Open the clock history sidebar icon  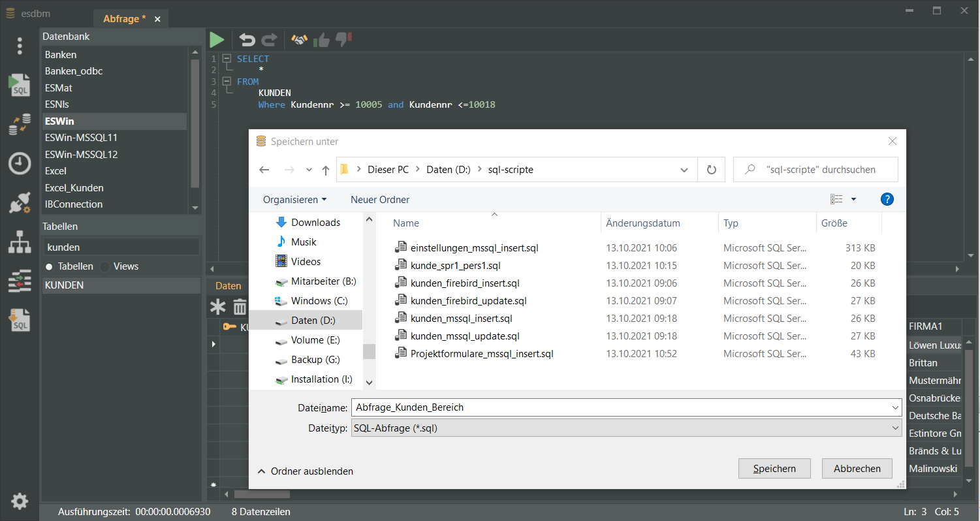click(20, 163)
